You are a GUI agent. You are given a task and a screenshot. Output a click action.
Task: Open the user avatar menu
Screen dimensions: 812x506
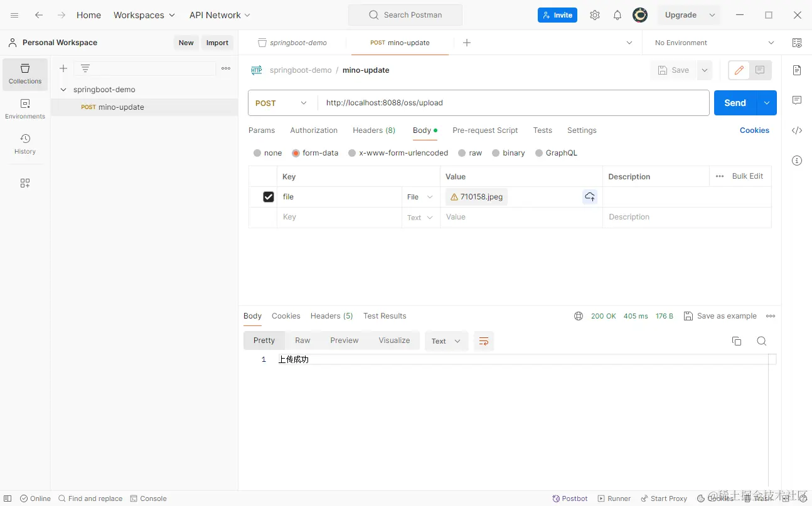640,15
